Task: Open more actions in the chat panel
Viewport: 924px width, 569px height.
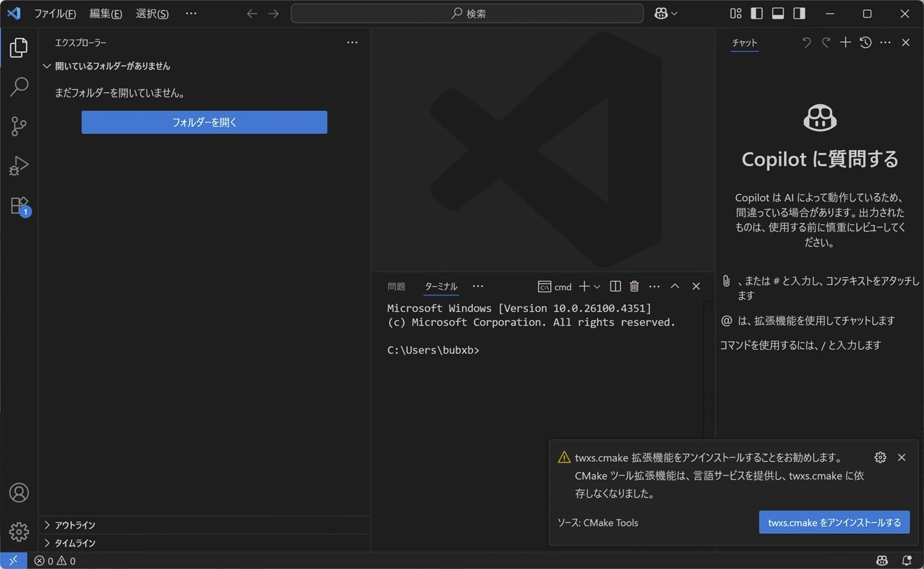Action: [885, 43]
